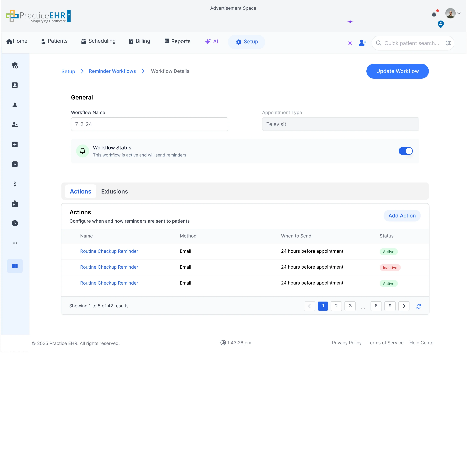The height and width of the screenshot is (476, 467).
Task: Click the Update Workflow button
Action: pyautogui.click(x=397, y=71)
